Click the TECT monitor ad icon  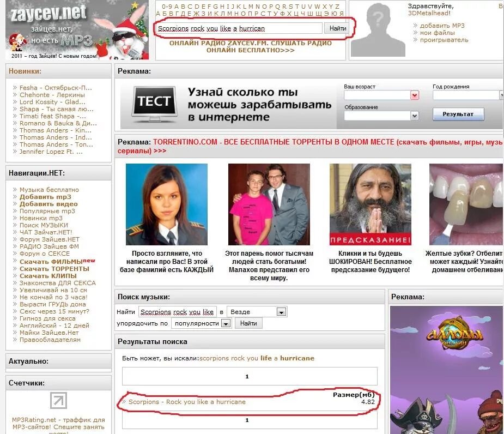(x=154, y=104)
